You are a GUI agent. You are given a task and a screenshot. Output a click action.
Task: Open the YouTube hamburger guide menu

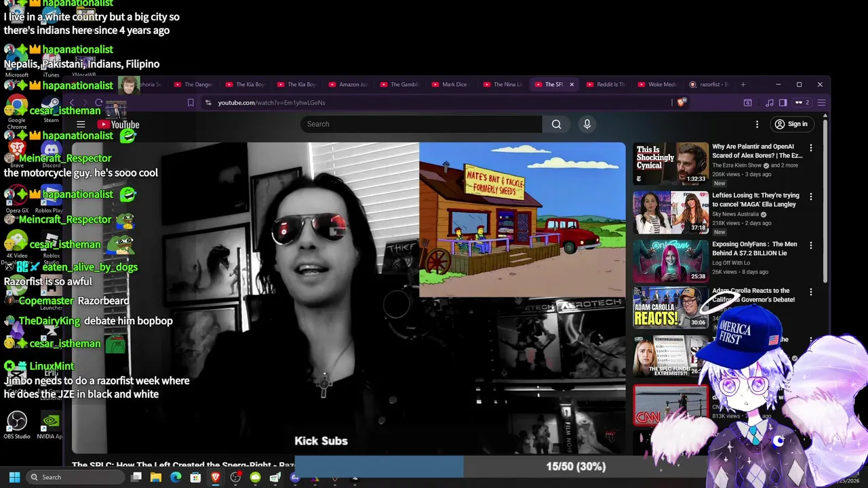81,124
